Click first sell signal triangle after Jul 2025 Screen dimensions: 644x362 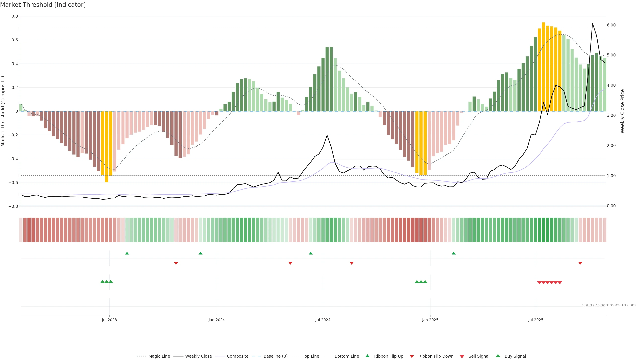[539, 283]
